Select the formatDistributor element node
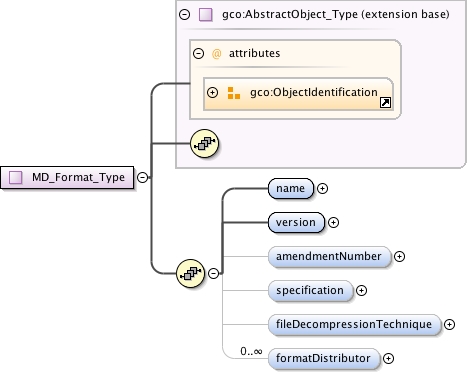Image resolution: width=468 pixels, height=374 pixels. pos(324,359)
